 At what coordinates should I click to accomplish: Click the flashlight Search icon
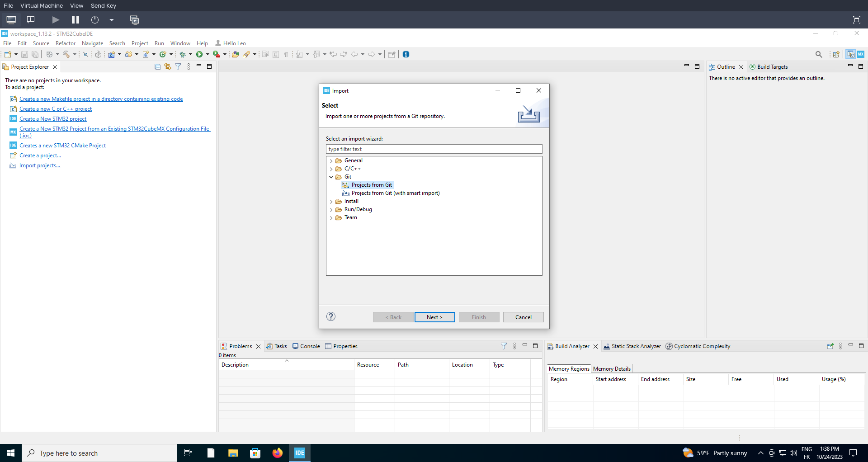pyautogui.click(x=247, y=54)
